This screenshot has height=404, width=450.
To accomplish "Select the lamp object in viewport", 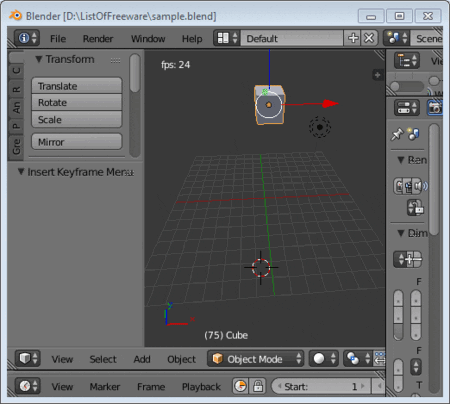I will [320, 127].
